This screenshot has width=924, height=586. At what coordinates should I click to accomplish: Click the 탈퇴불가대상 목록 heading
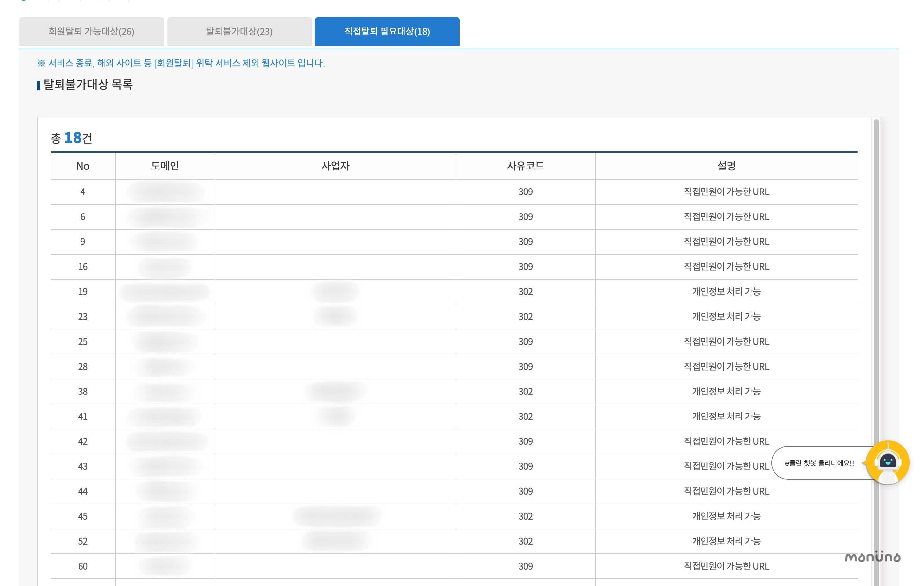(x=88, y=84)
